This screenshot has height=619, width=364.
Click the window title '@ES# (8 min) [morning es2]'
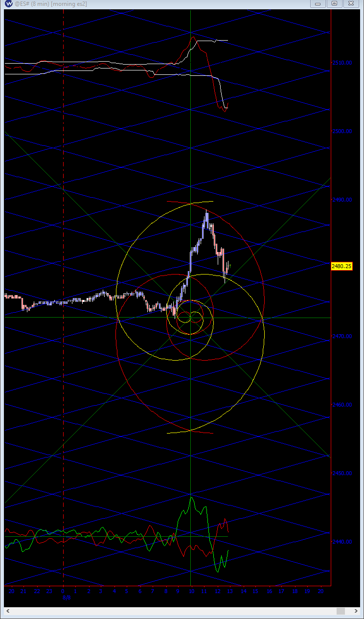pyautogui.click(x=50, y=4)
